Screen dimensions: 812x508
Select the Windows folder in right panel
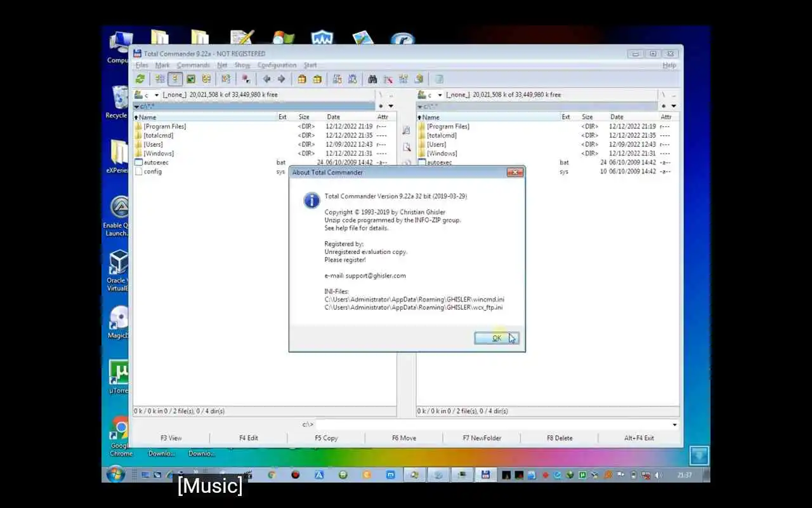[442, 153]
